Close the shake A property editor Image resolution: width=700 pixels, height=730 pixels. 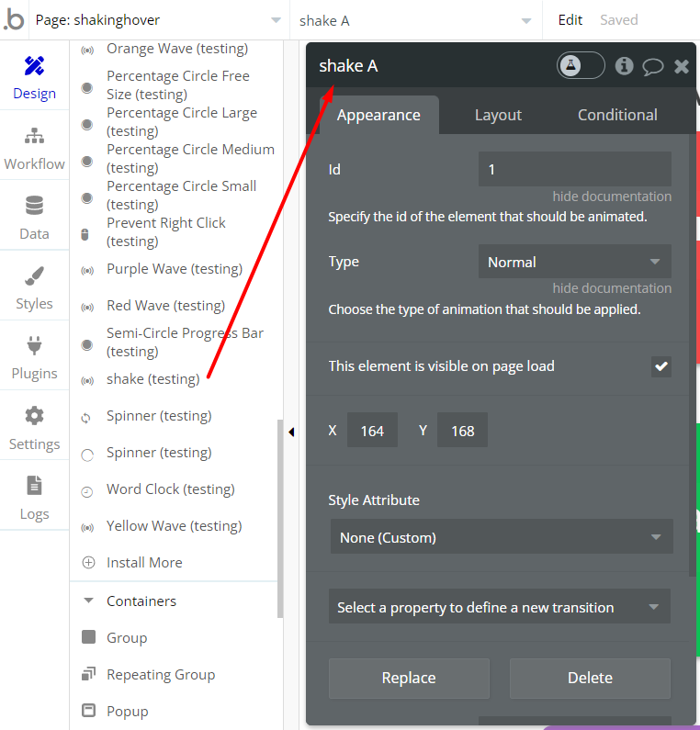[x=682, y=66]
